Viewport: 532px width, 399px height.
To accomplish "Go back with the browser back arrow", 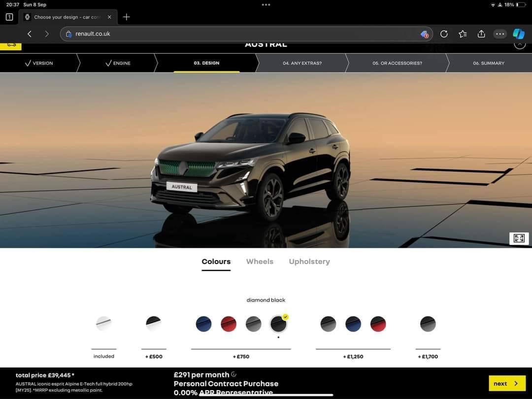I will click(30, 34).
